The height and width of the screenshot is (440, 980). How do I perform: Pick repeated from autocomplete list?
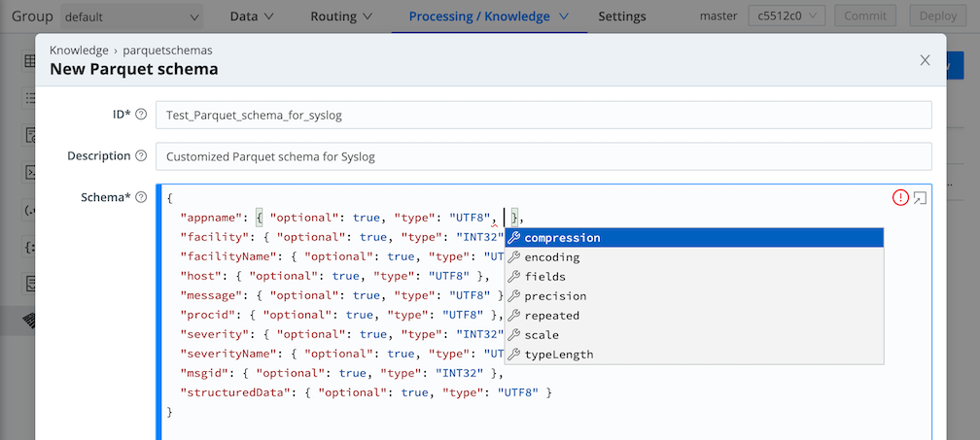coord(694,315)
